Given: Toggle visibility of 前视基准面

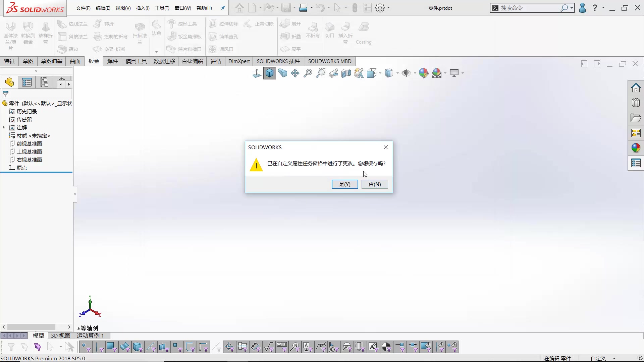Looking at the screenshot, I should pyautogui.click(x=29, y=143).
